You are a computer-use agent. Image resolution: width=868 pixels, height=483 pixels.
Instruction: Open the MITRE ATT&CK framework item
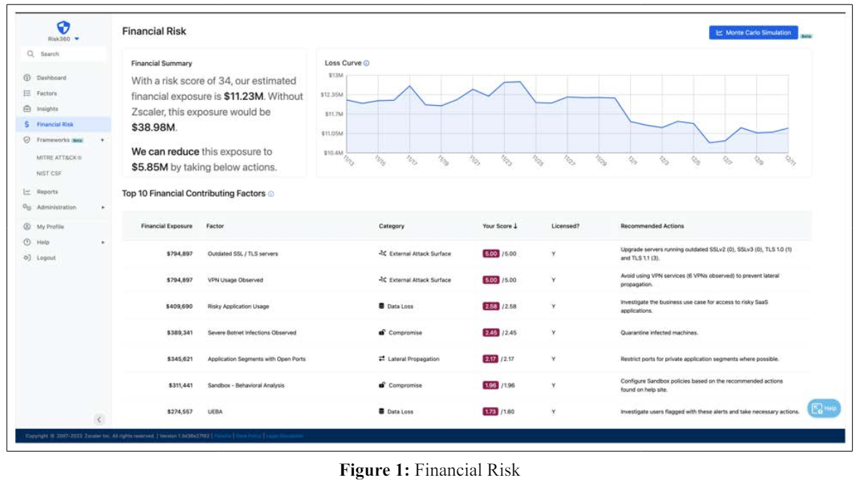59,158
